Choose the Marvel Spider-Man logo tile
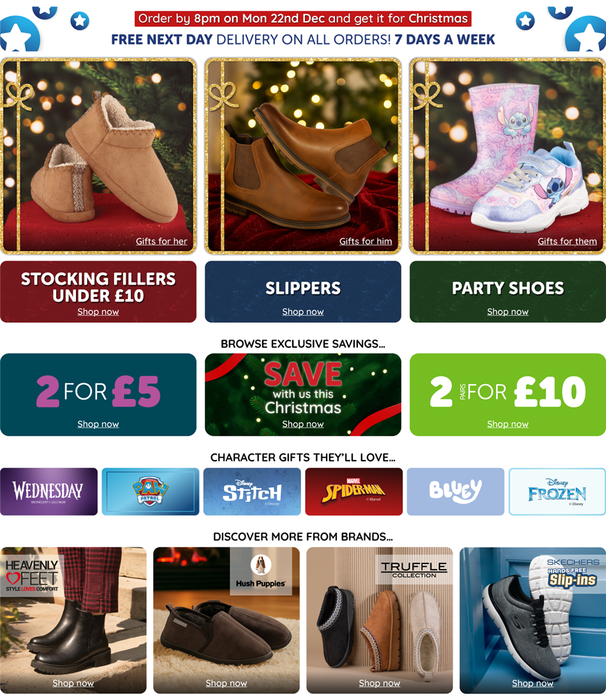The width and height of the screenshot is (606, 700). click(354, 491)
